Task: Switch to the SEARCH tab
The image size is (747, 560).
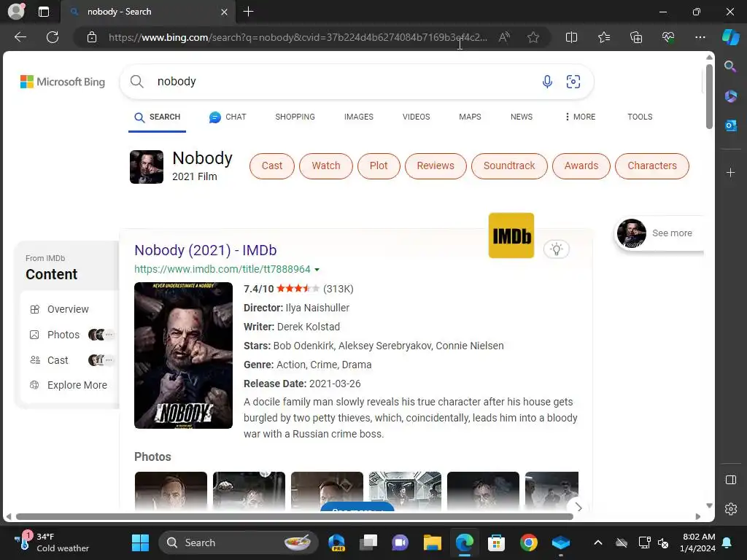Action: (x=158, y=117)
